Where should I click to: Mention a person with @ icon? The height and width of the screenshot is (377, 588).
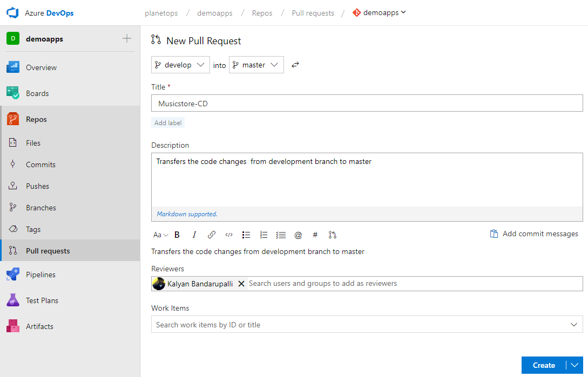[x=298, y=235]
